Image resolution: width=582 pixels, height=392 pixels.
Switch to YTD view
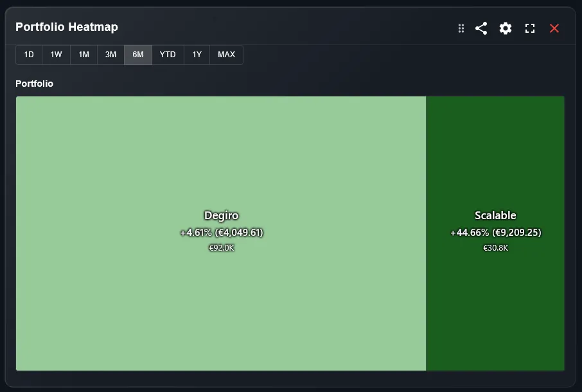[167, 55]
